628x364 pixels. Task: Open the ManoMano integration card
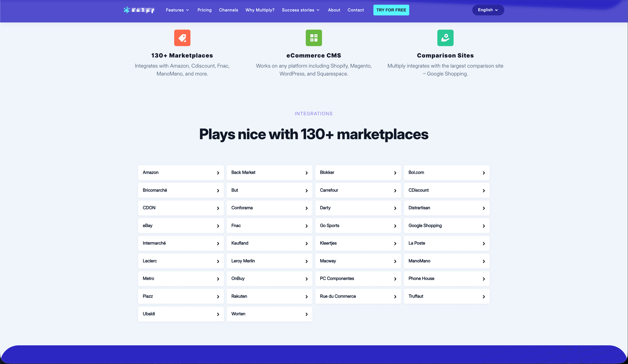[446, 261]
